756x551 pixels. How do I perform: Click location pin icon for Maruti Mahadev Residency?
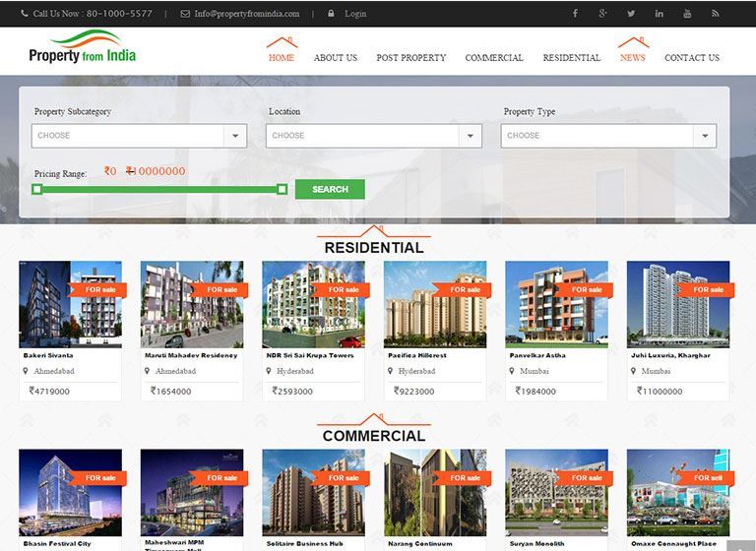pos(147,371)
